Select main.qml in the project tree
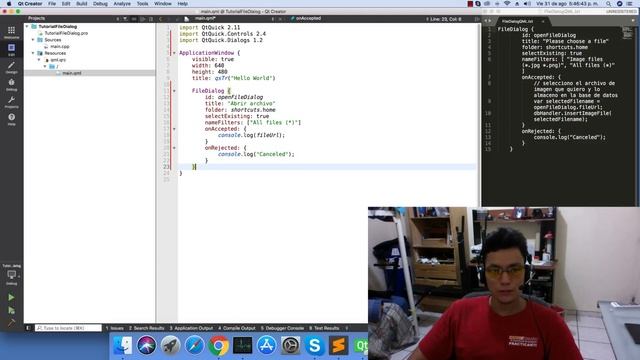The height and width of the screenshot is (360, 640). (72, 73)
